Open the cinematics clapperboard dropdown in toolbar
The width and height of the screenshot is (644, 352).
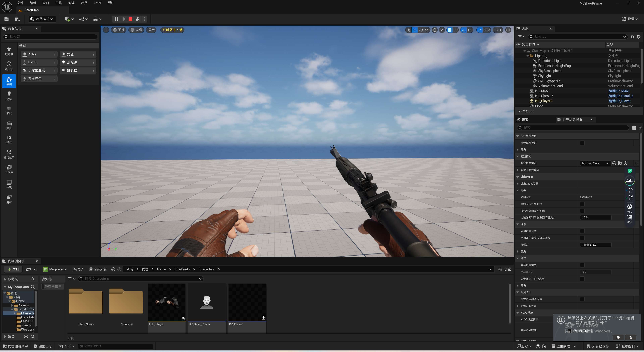[97, 19]
